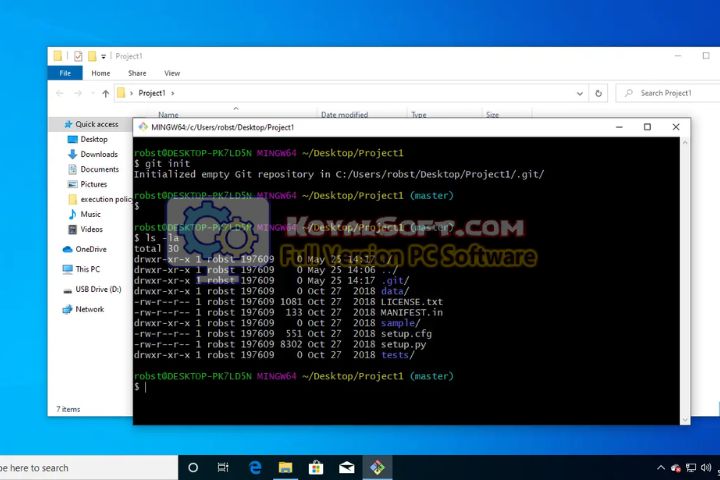Launch Microsoft Edge from taskbar
The height and width of the screenshot is (480, 720).
pyautogui.click(x=254, y=468)
